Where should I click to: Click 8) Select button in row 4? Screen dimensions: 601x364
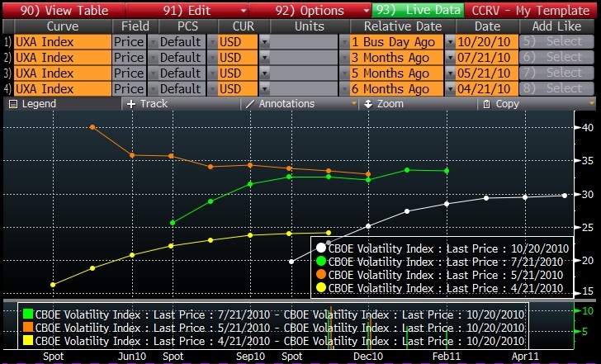(556, 88)
